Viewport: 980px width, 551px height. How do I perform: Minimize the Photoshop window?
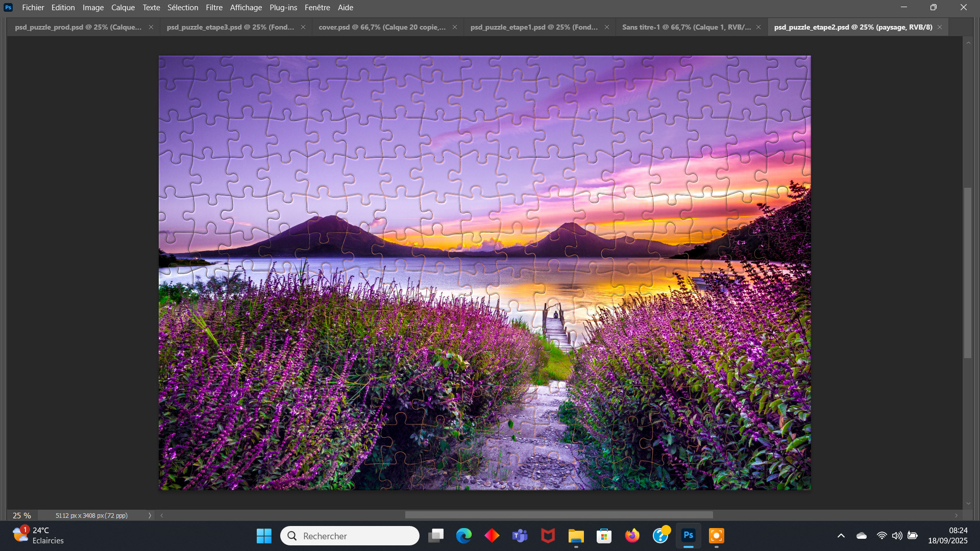(904, 8)
